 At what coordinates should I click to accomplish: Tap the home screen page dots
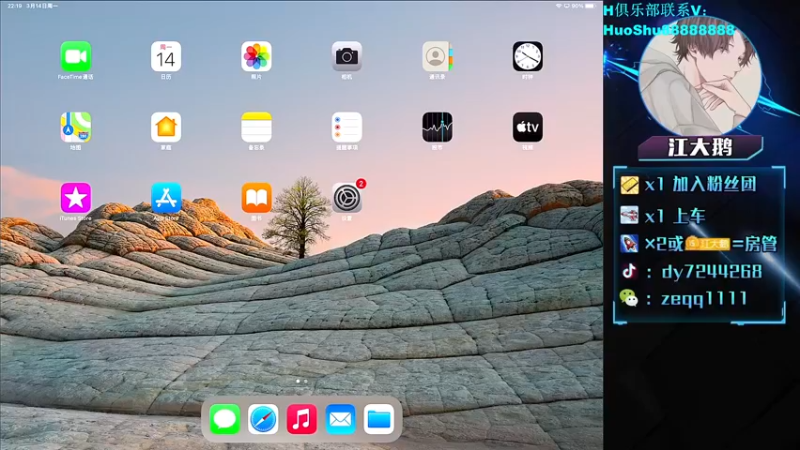pyautogui.click(x=302, y=381)
